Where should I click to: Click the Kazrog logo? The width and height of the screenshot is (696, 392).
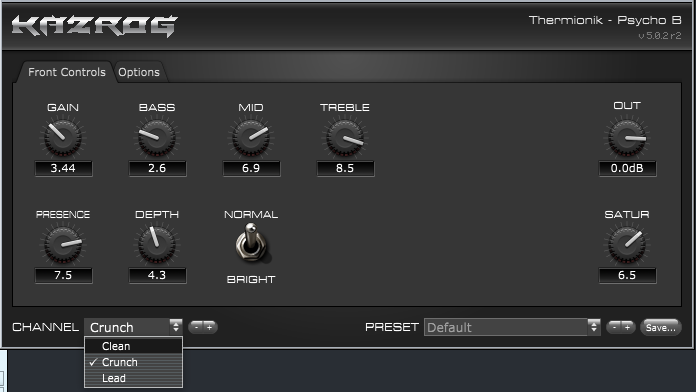[x=95, y=25]
